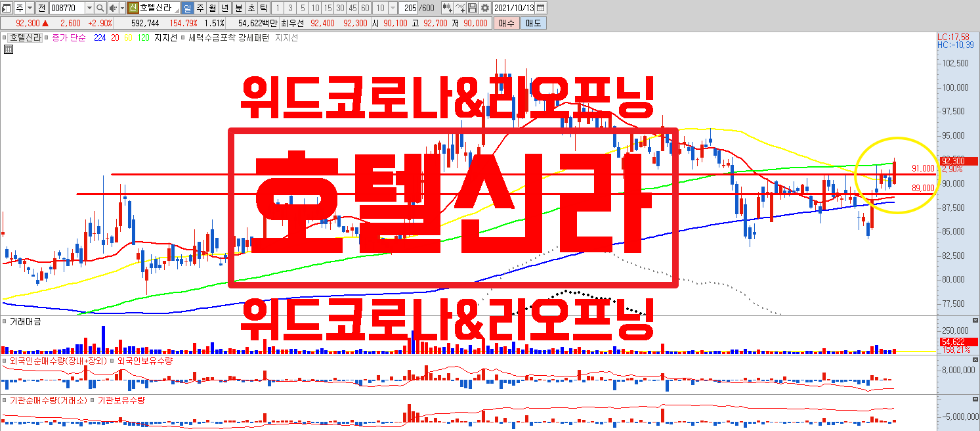
Task: Click the 전 button before stock code
Action: (41, 8)
